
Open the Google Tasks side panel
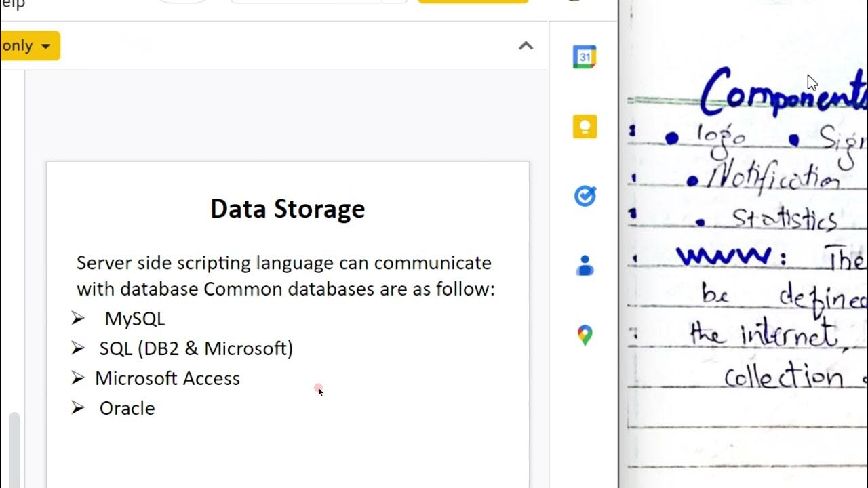click(585, 197)
